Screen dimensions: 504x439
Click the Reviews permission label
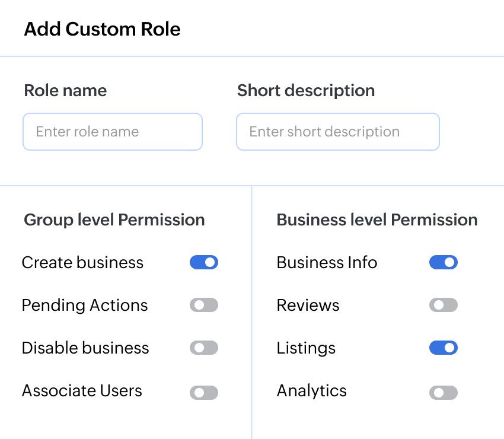308,305
